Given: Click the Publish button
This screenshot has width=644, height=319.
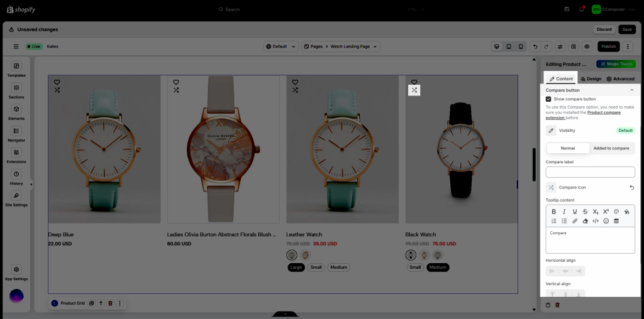Looking at the screenshot, I should pyautogui.click(x=608, y=46).
